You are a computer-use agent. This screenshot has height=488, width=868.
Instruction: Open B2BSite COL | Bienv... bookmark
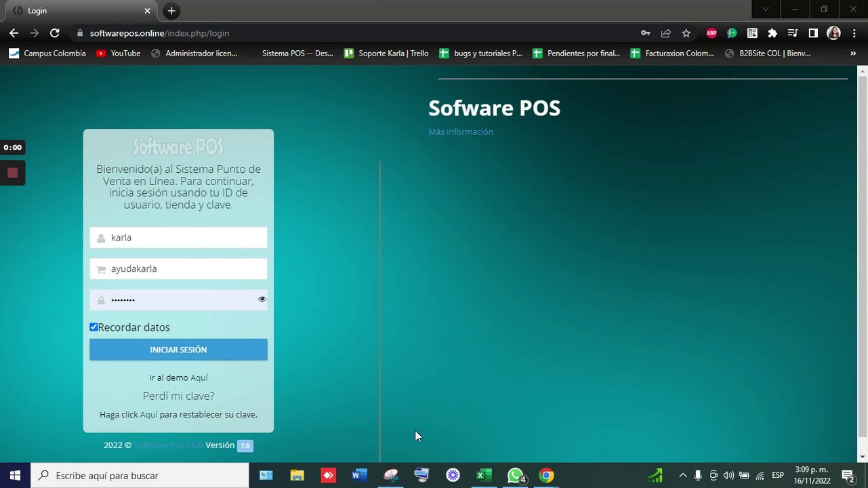767,53
